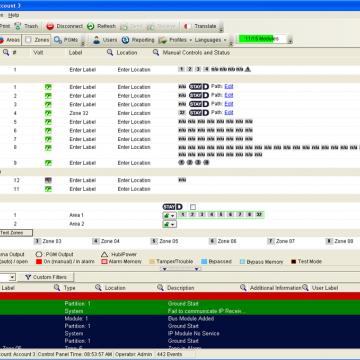This screenshot has width=360, height=360.
Task: Open the Languages menu
Action: (x=210, y=40)
